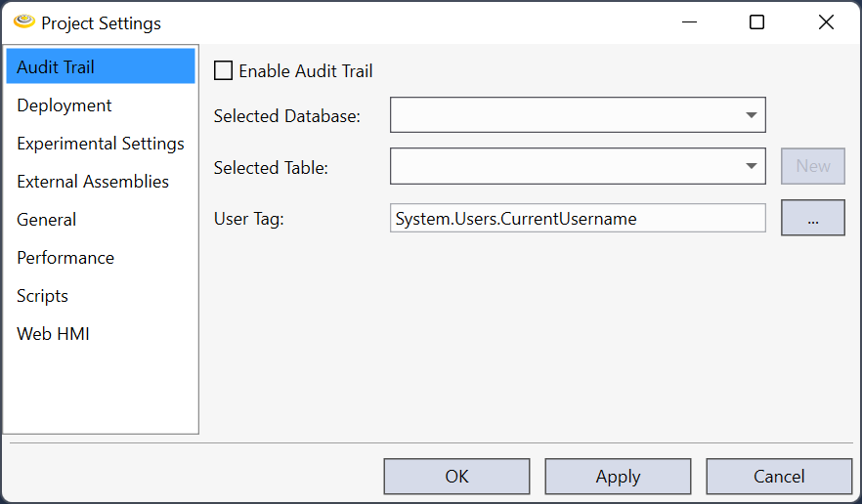Viewport: 862px width, 504px height.
Task: Open the Performance settings page
Action: click(x=65, y=258)
